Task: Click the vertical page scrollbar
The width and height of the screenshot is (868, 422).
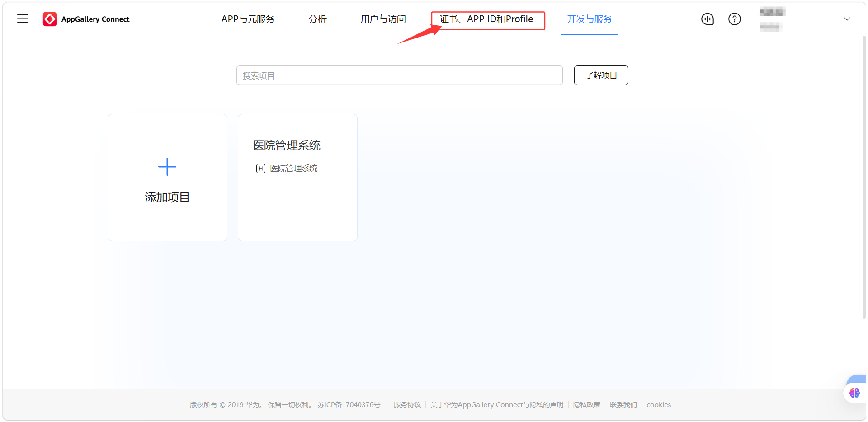Action: pos(864,176)
